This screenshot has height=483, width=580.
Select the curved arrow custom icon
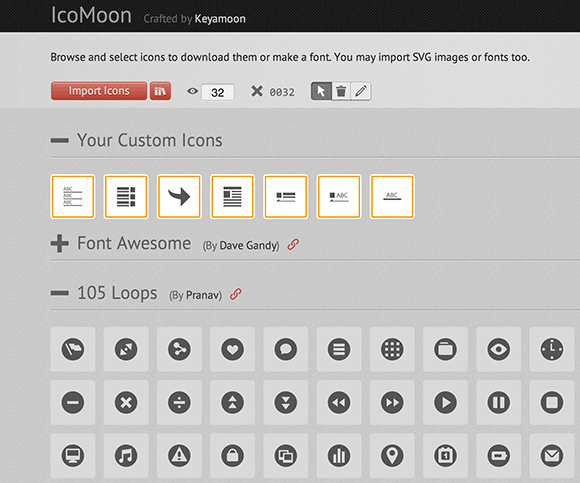click(x=179, y=197)
